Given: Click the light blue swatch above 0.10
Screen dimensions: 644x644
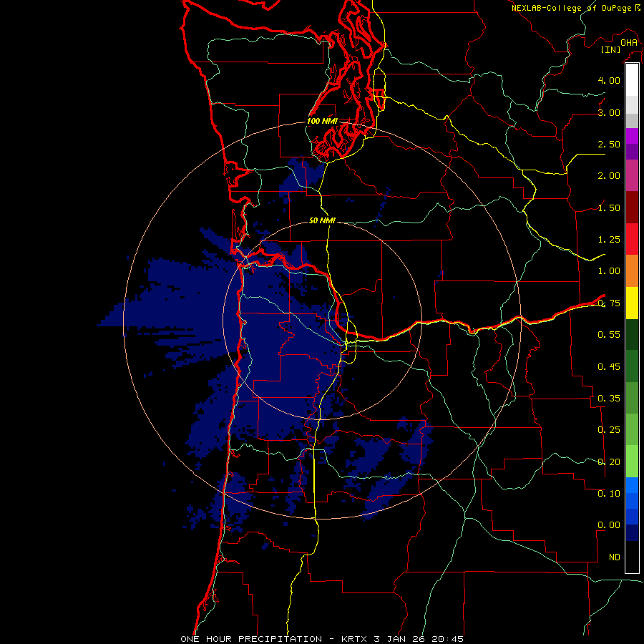Looking at the screenshot, I should [632, 485].
